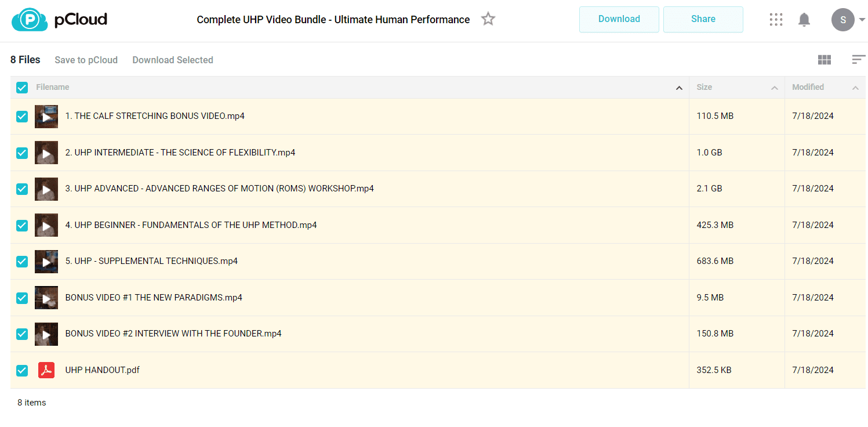Click the pCloud logo

pos(59,20)
